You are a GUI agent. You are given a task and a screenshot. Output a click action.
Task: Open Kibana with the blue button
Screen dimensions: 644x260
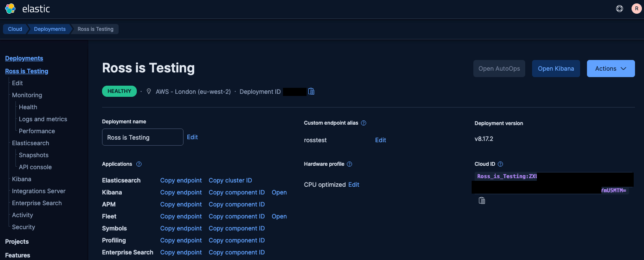tap(556, 68)
